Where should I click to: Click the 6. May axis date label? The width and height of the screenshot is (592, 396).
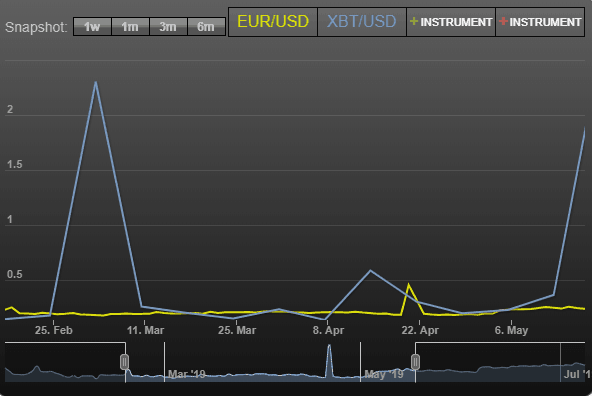tap(511, 330)
